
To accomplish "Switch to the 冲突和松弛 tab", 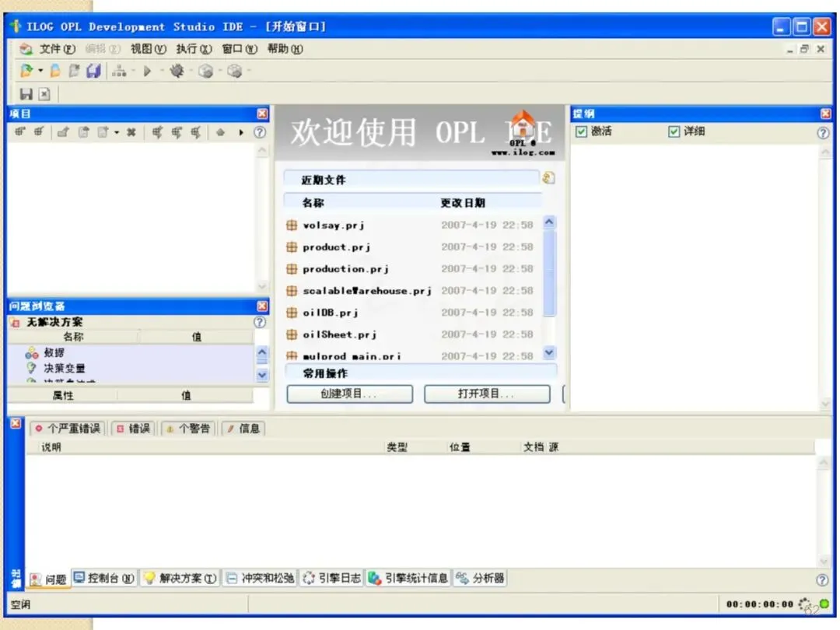I will 260,578.
